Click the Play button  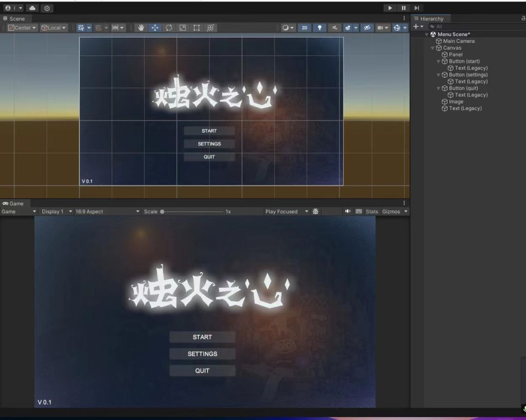[390, 8]
